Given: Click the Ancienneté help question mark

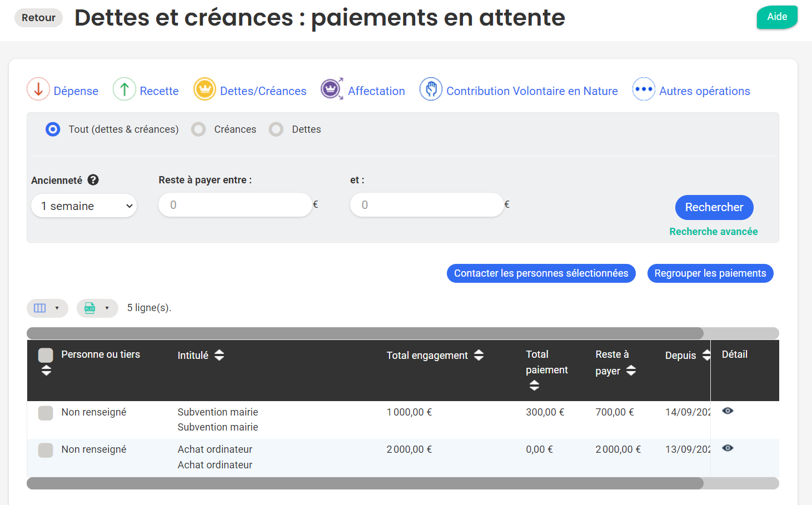Looking at the screenshot, I should tap(93, 180).
